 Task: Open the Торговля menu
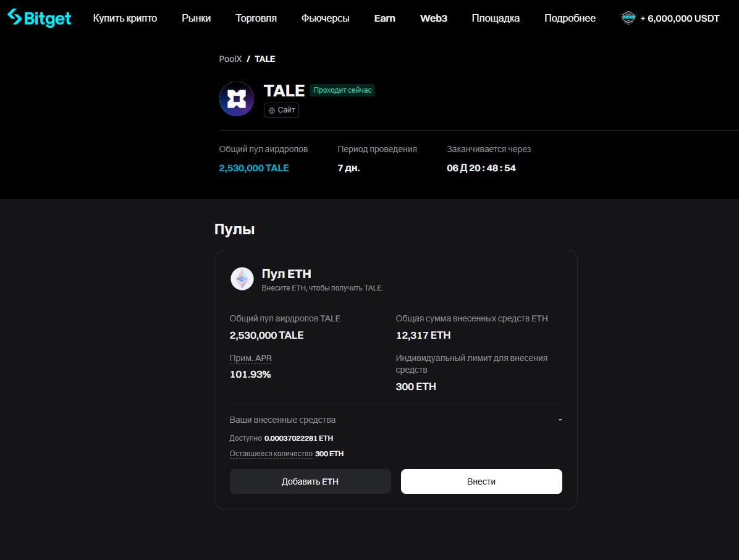(x=256, y=18)
